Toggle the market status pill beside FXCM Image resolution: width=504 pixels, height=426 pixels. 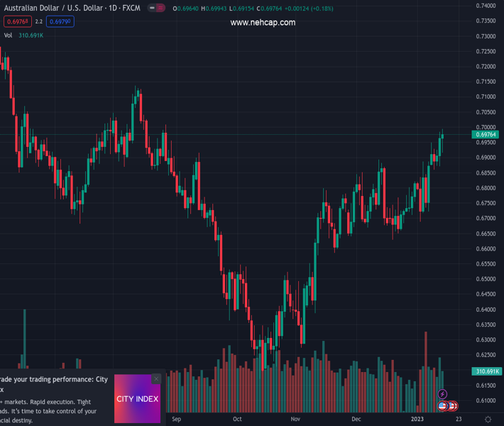(x=157, y=9)
